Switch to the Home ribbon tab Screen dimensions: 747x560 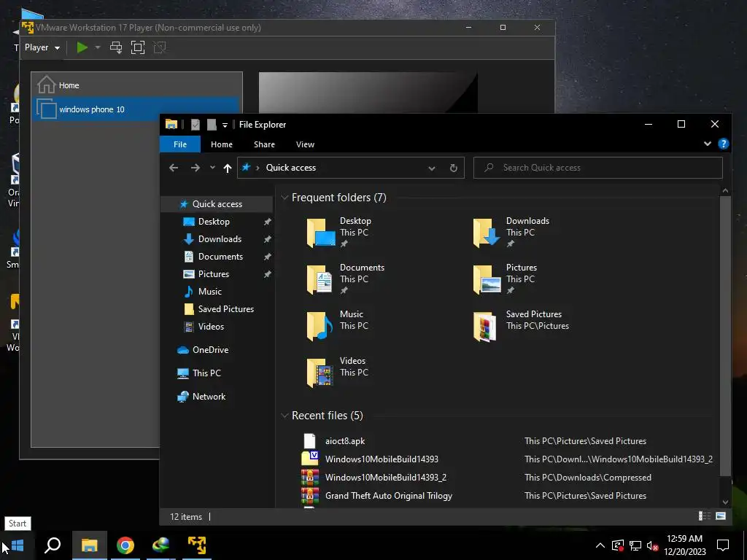[222, 144]
